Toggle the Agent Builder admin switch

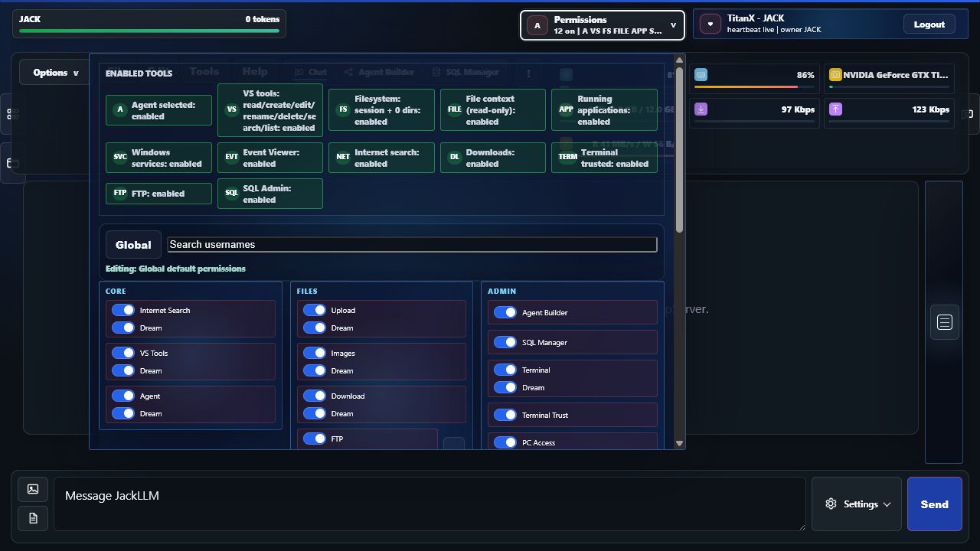click(x=505, y=312)
